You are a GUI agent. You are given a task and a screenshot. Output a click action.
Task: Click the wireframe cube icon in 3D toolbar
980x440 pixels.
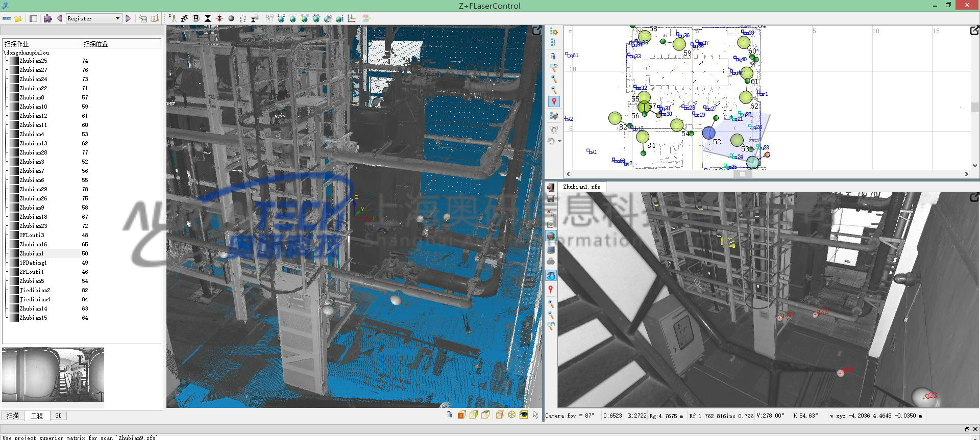click(x=512, y=415)
